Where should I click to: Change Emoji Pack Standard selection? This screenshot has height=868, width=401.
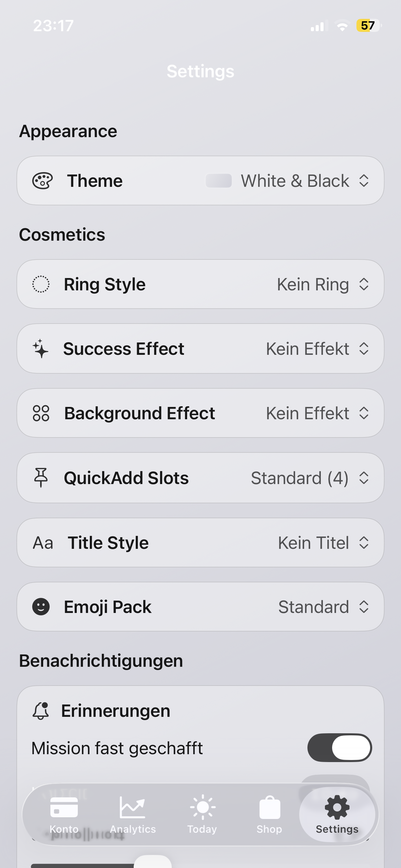(x=323, y=607)
